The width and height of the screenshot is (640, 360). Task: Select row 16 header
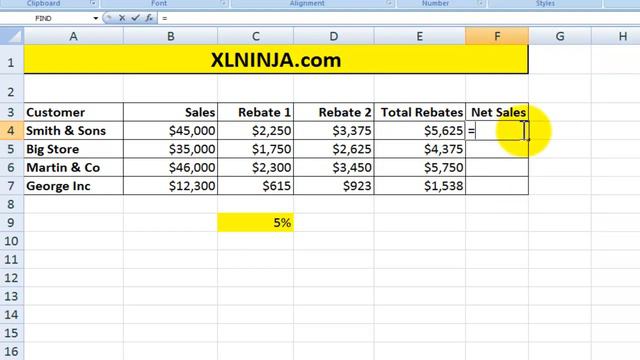click(x=12, y=351)
